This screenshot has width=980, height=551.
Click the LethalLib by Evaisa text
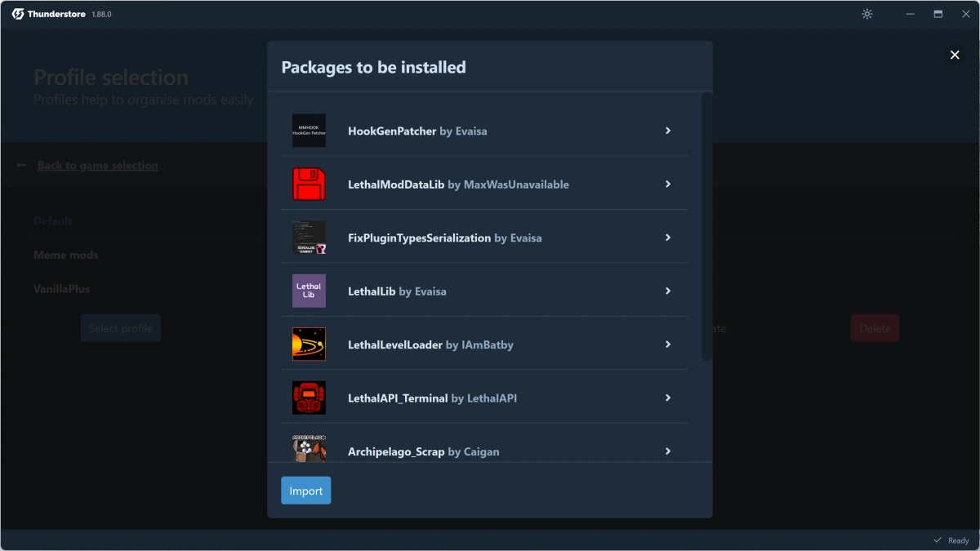coord(397,291)
